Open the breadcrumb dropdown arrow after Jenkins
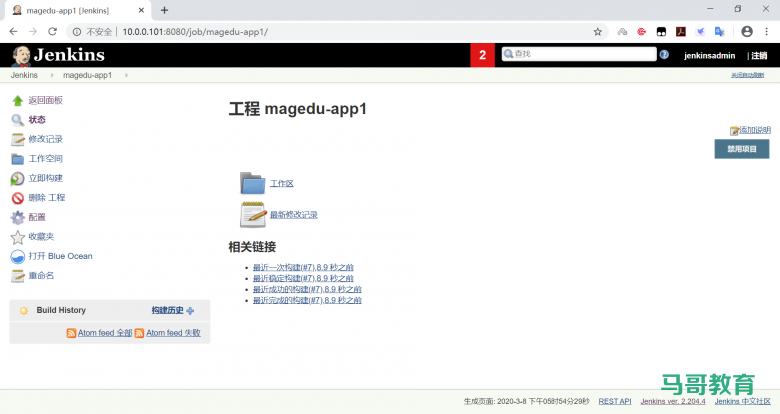Image resolution: width=780 pixels, height=414 pixels. coord(52,75)
